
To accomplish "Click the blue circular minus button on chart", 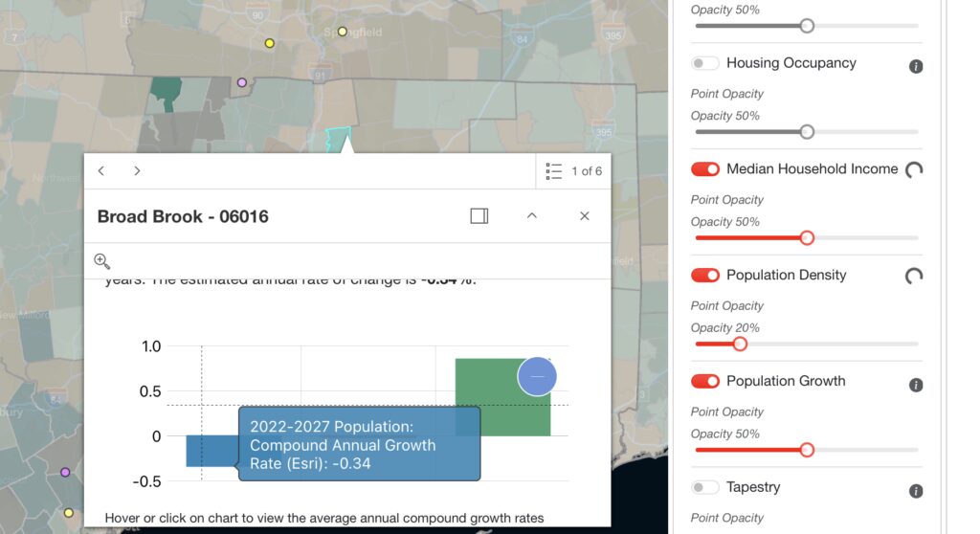I will point(537,377).
